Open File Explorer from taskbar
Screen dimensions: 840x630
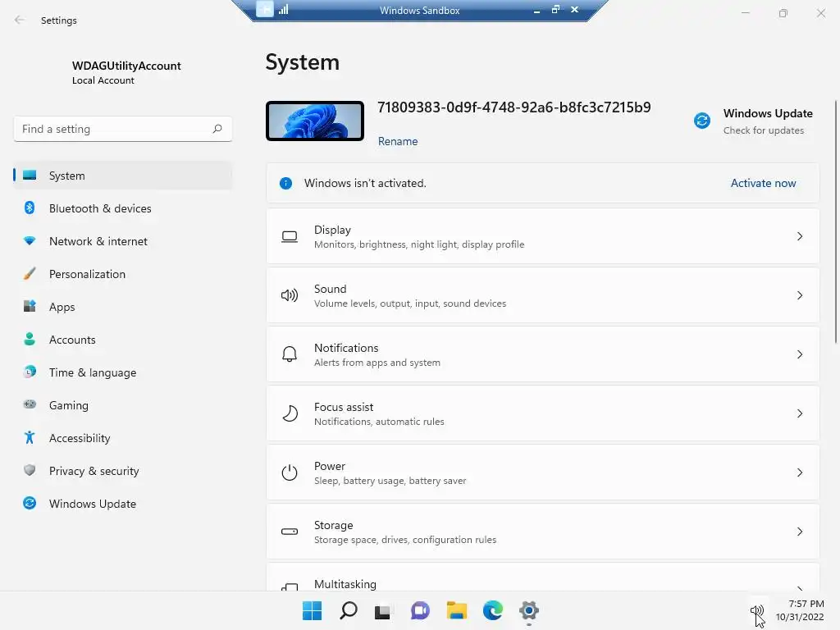456,610
